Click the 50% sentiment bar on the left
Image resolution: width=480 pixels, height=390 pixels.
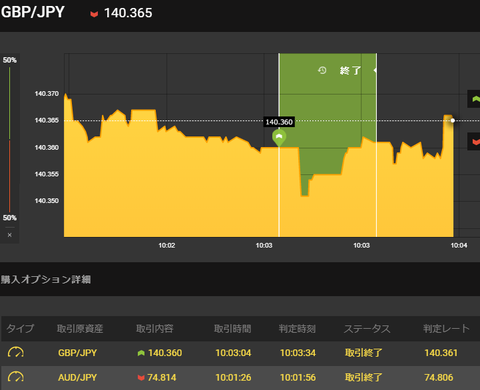(x=9, y=139)
